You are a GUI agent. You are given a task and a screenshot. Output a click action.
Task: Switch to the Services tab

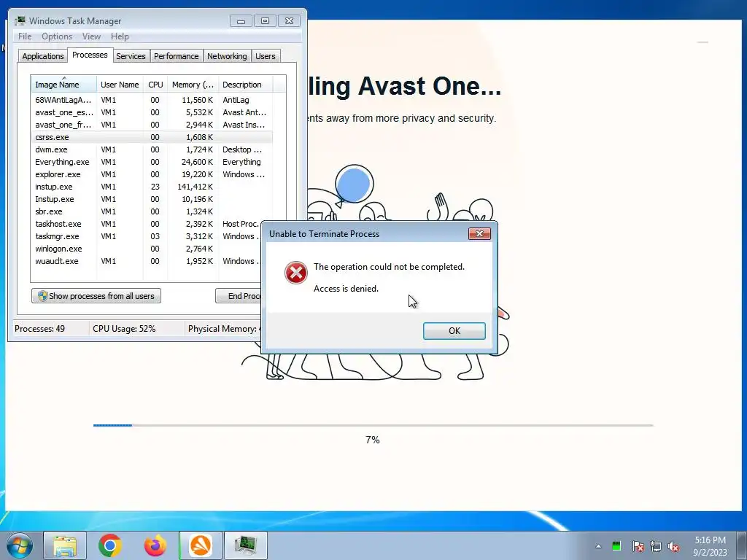[131, 56]
